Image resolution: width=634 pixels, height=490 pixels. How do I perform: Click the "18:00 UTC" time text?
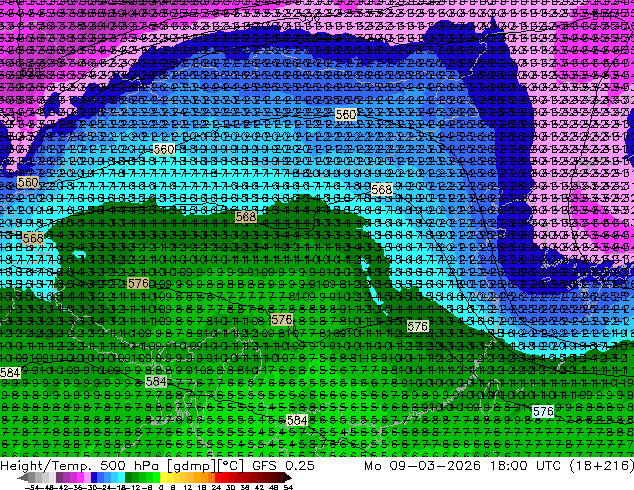(x=525, y=466)
